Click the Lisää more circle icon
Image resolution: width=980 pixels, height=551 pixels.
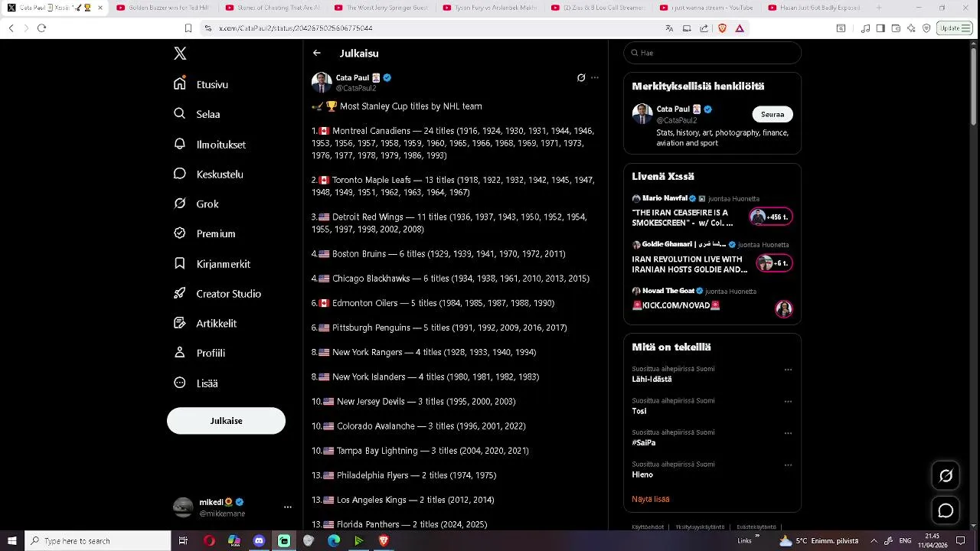pos(180,383)
